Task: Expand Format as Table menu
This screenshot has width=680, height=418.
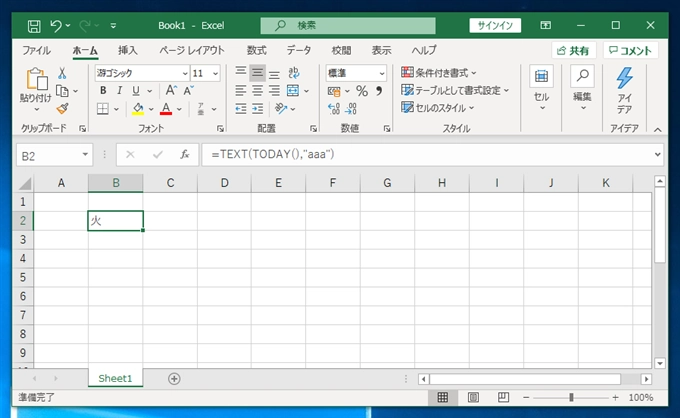Action: click(x=454, y=90)
